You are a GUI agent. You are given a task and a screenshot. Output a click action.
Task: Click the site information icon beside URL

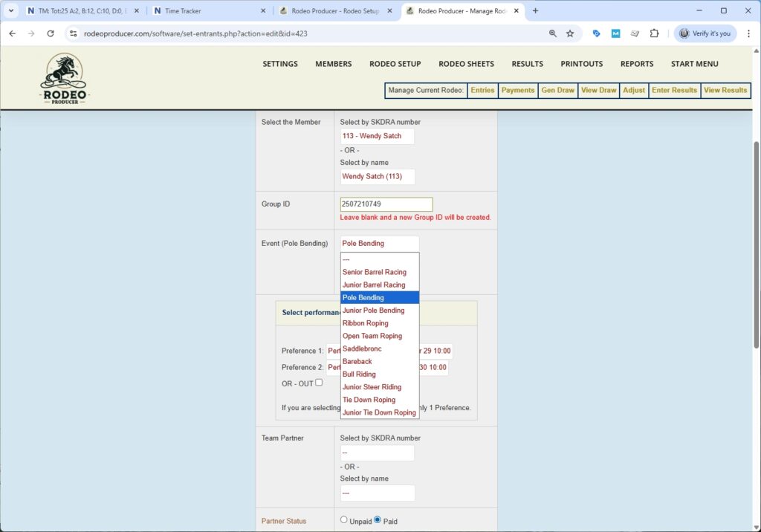coord(73,33)
